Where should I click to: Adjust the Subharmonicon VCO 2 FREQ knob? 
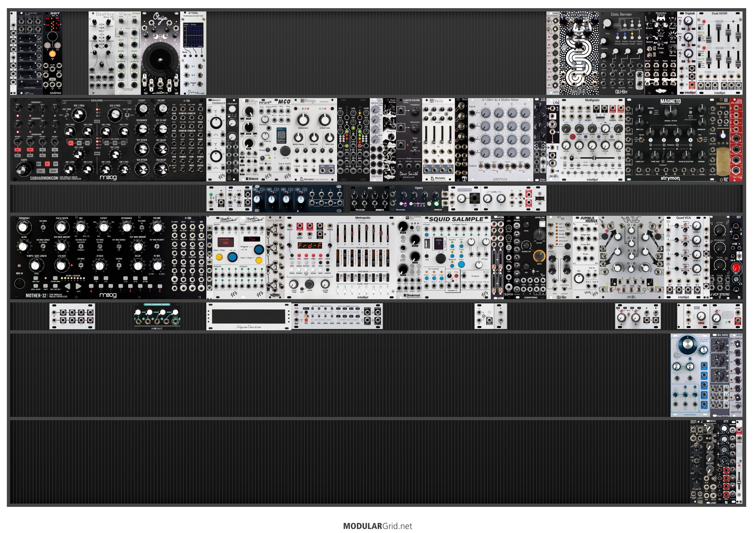click(x=114, y=115)
